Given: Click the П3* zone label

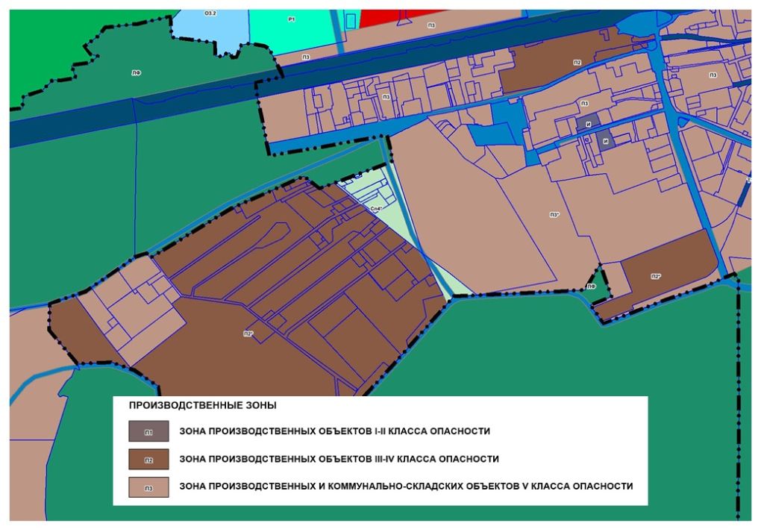Looking at the screenshot, I should [x=554, y=215].
